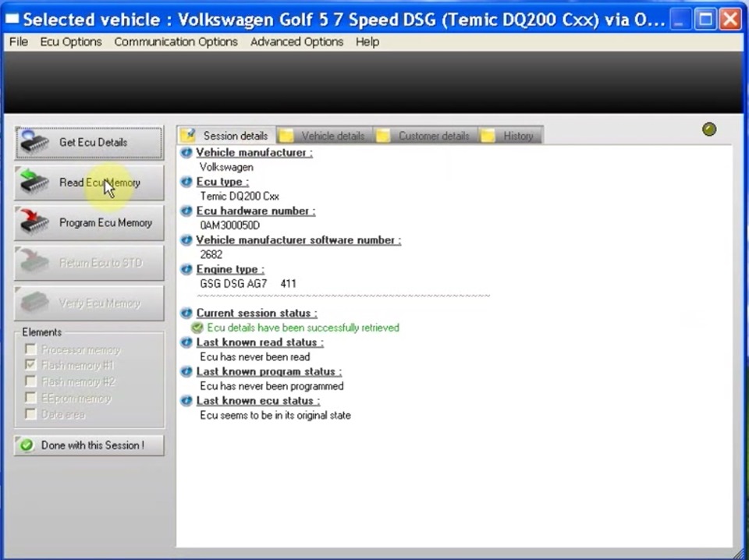749x560 pixels.
Task: Click the Vehicle manufacturer heading
Action: pyautogui.click(x=254, y=153)
